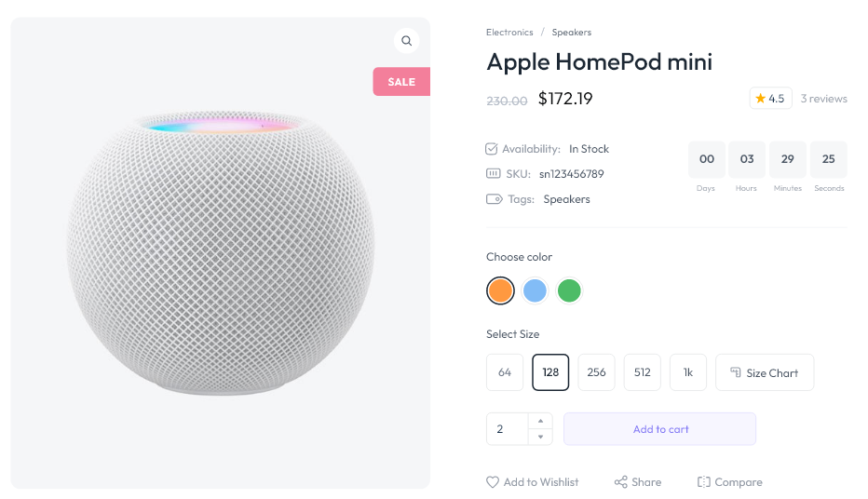868x499 pixels.
Task: Select the blue color swatch
Action: pos(535,290)
